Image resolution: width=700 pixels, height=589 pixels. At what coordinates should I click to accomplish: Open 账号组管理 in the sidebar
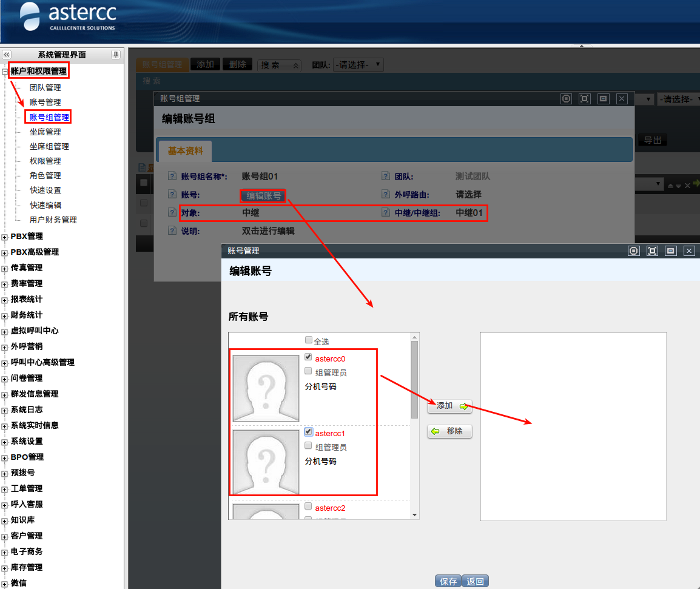coord(49,117)
